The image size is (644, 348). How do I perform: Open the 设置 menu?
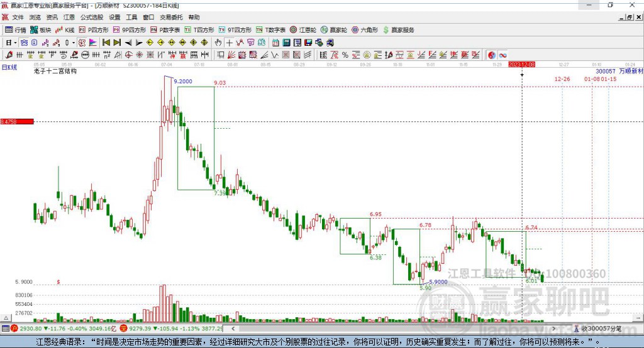[114, 17]
